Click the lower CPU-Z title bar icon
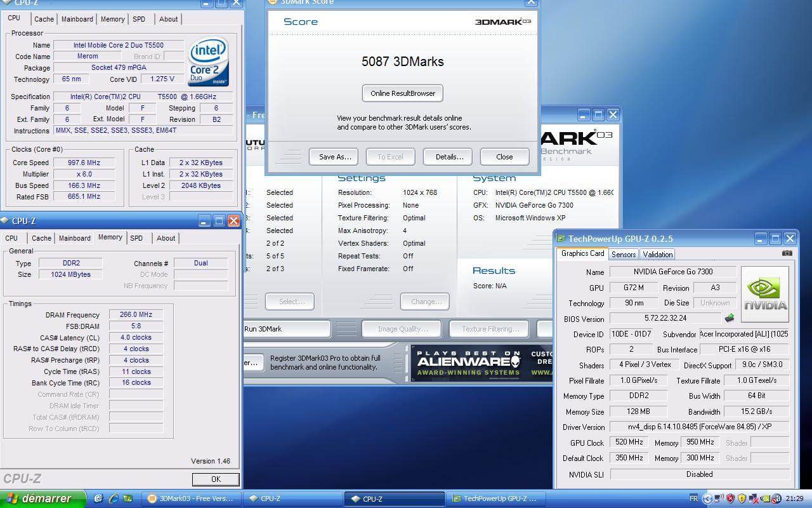 click(x=5, y=221)
